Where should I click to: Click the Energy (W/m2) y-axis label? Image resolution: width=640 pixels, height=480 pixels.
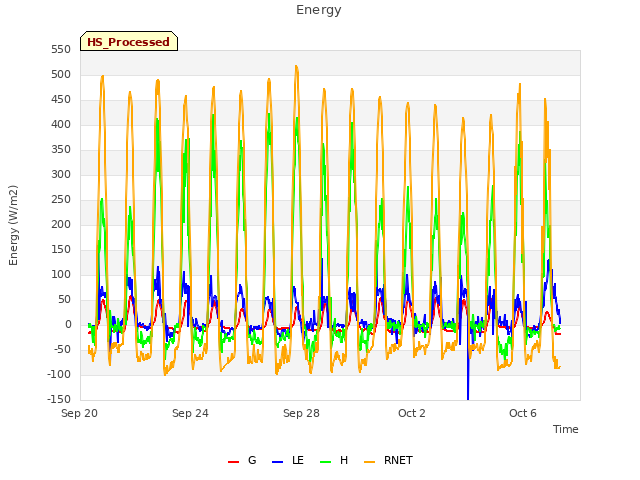click(13, 225)
